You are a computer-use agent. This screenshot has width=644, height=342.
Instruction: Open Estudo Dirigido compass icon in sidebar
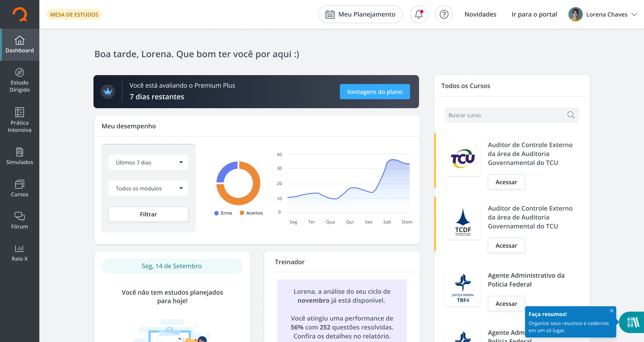click(x=19, y=72)
